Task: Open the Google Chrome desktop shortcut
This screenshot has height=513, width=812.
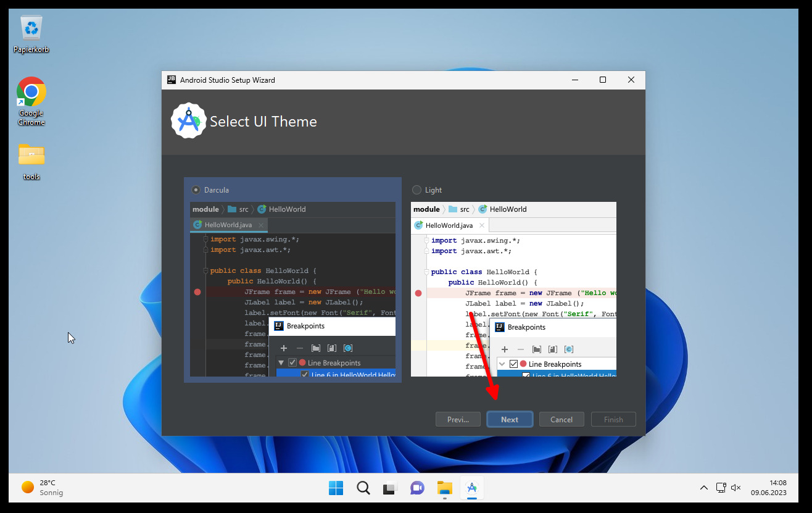Action: pyautogui.click(x=31, y=101)
